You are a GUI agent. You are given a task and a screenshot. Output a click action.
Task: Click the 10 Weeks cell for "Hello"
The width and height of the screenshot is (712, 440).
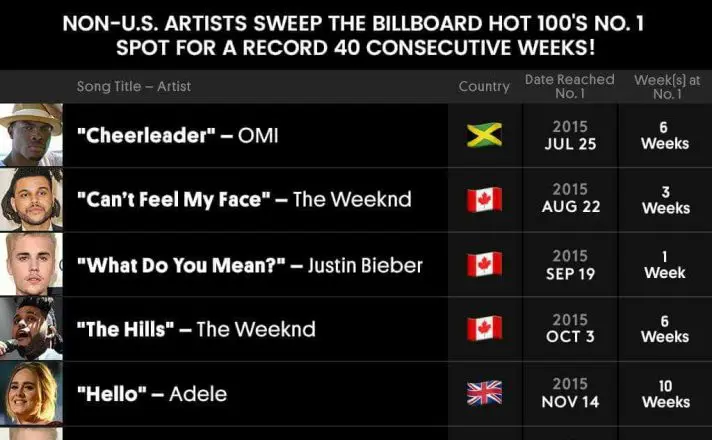665,394
